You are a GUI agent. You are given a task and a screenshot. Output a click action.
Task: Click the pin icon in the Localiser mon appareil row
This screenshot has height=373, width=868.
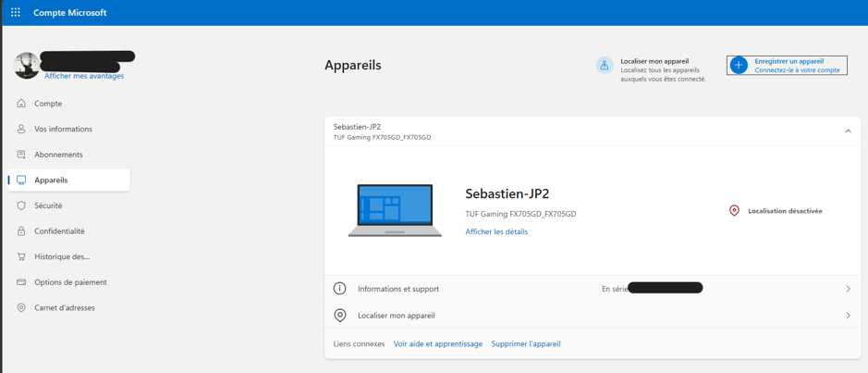click(x=339, y=316)
